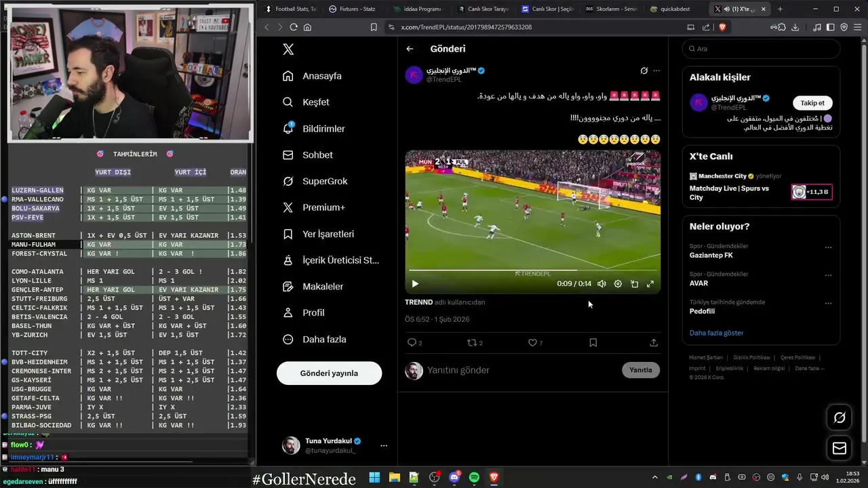Open SuperGrok in the sidebar

point(315,182)
